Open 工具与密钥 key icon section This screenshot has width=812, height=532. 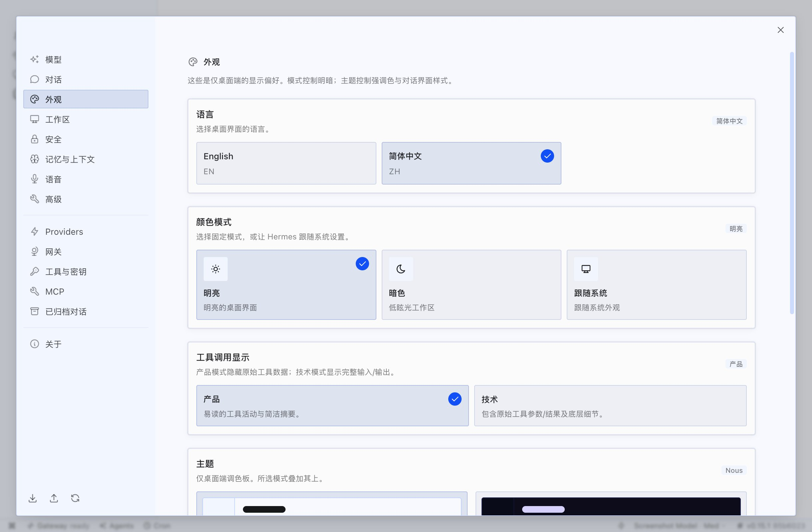point(86,272)
